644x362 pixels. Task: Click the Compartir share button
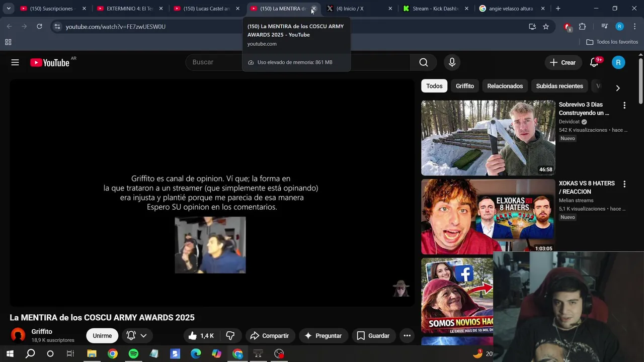pyautogui.click(x=269, y=336)
